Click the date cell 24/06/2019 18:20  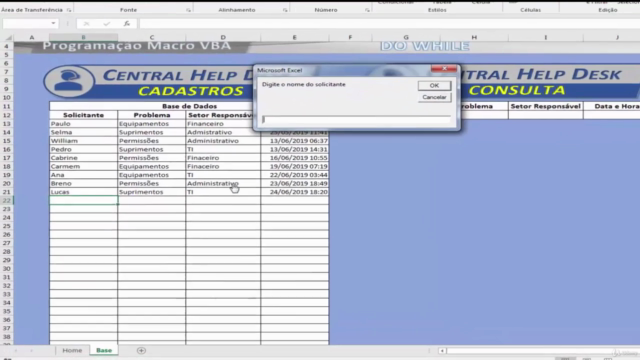tap(295, 192)
